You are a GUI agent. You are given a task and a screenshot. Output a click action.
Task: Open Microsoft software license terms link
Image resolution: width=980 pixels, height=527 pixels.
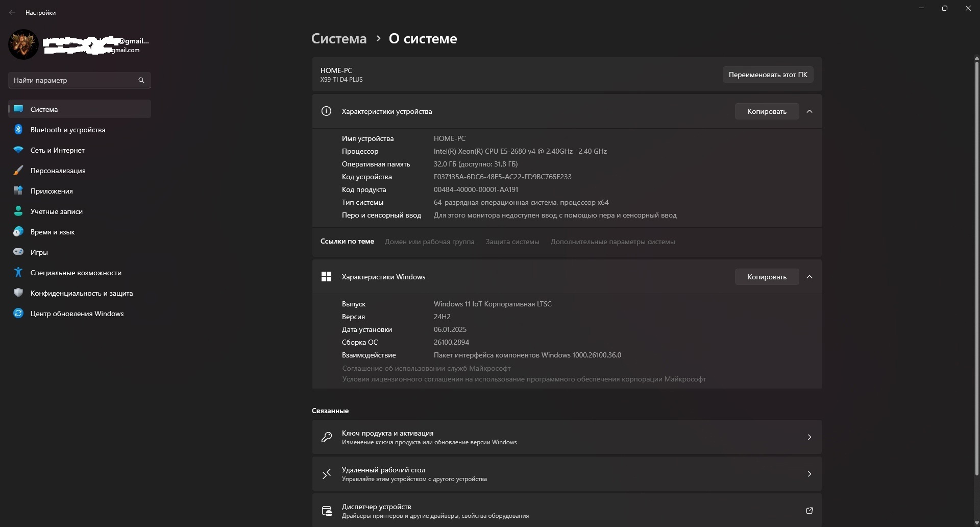(524, 379)
